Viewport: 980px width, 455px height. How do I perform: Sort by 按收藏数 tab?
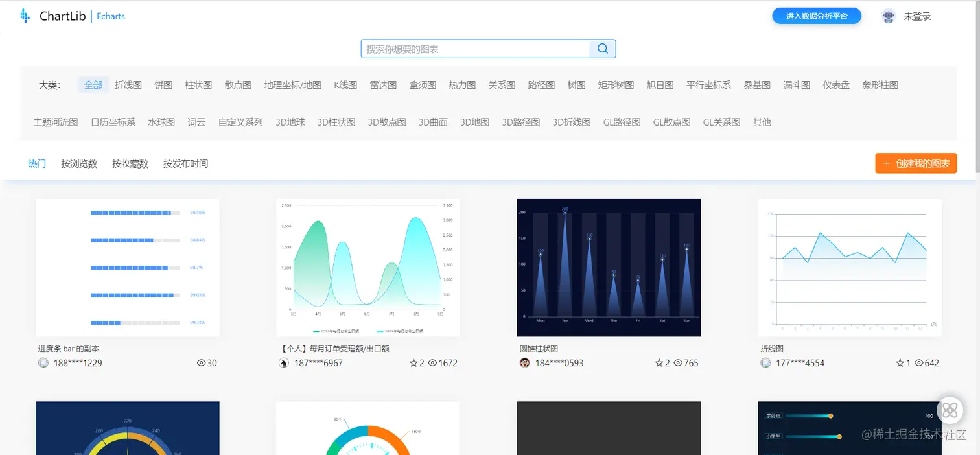tap(130, 163)
